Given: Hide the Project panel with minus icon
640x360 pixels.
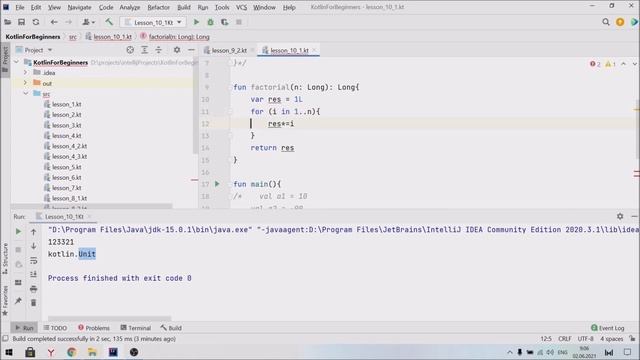Looking at the screenshot, I should (x=191, y=50).
